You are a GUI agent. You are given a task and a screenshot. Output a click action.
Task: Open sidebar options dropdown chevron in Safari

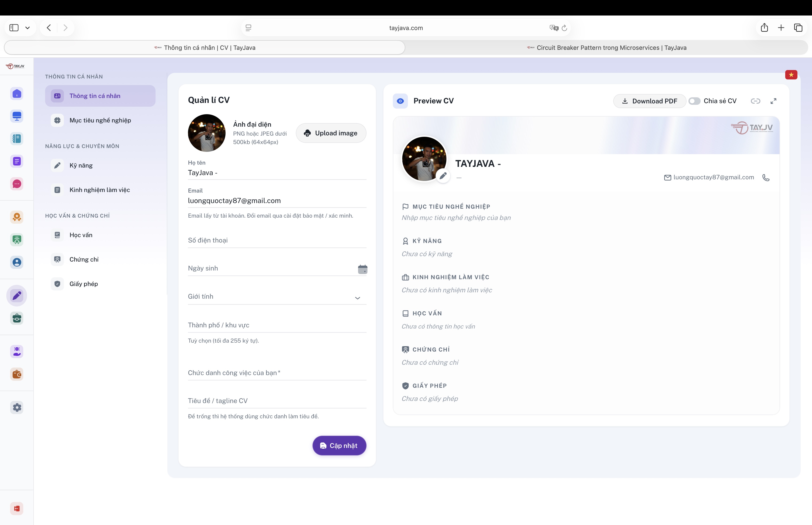(x=27, y=28)
